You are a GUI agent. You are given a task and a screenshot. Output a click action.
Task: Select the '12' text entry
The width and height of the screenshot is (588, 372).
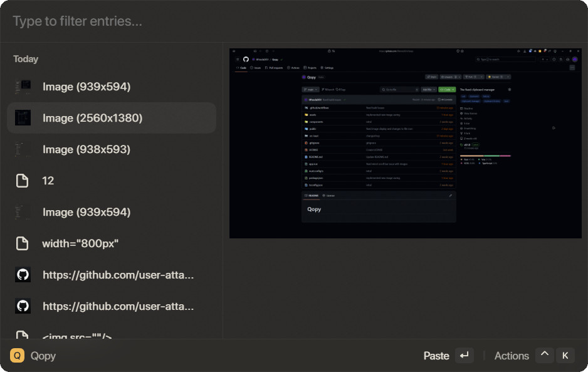point(112,181)
